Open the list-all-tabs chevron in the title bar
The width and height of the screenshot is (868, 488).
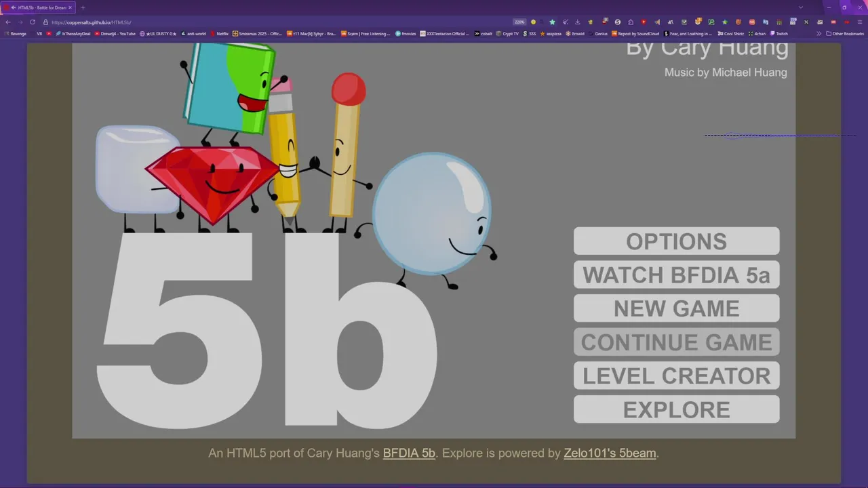pos(801,7)
